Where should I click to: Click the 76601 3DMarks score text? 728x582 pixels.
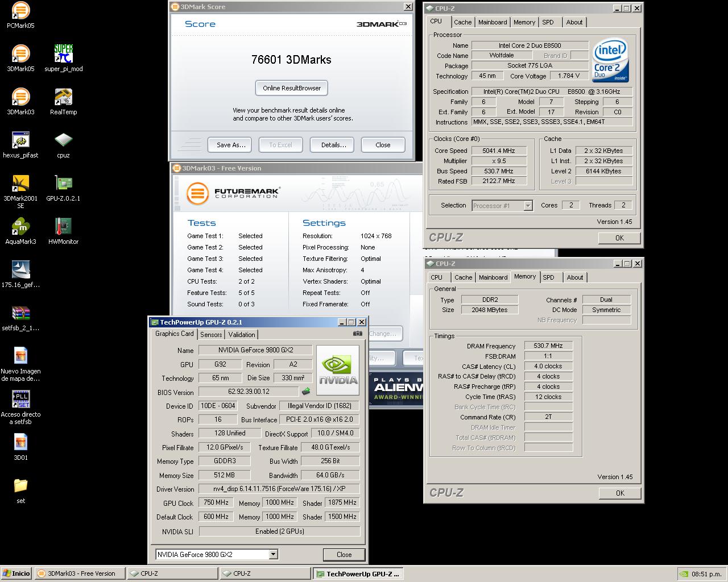pyautogui.click(x=291, y=60)
